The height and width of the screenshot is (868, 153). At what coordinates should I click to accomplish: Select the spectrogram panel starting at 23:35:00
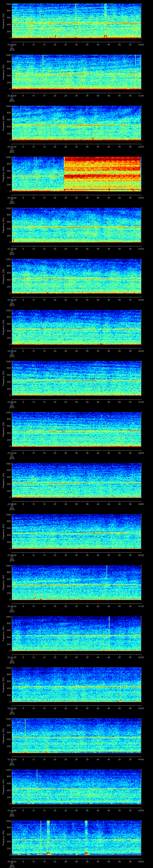pos(76,327)
